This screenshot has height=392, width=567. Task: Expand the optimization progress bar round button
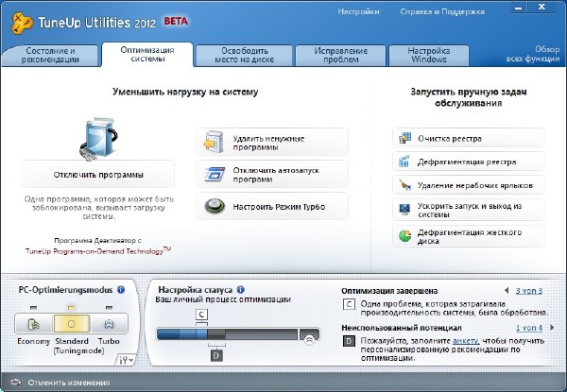[x=309, y=336]
